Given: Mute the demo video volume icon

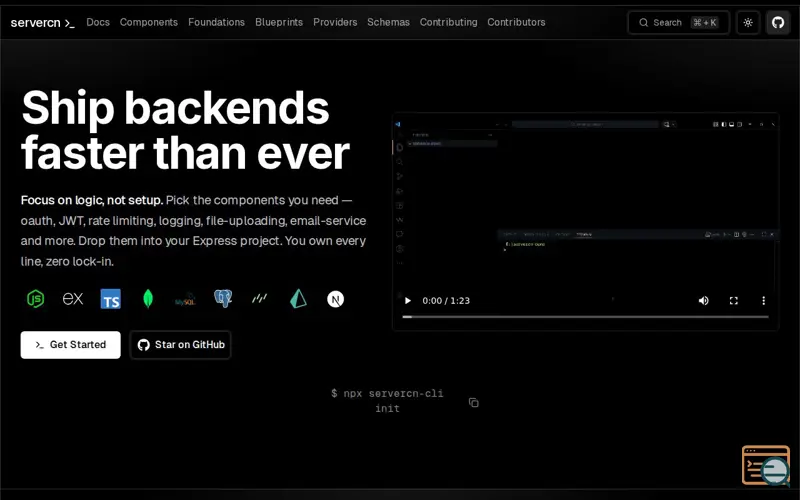Looking at the screenshot, I should (704, 301).
